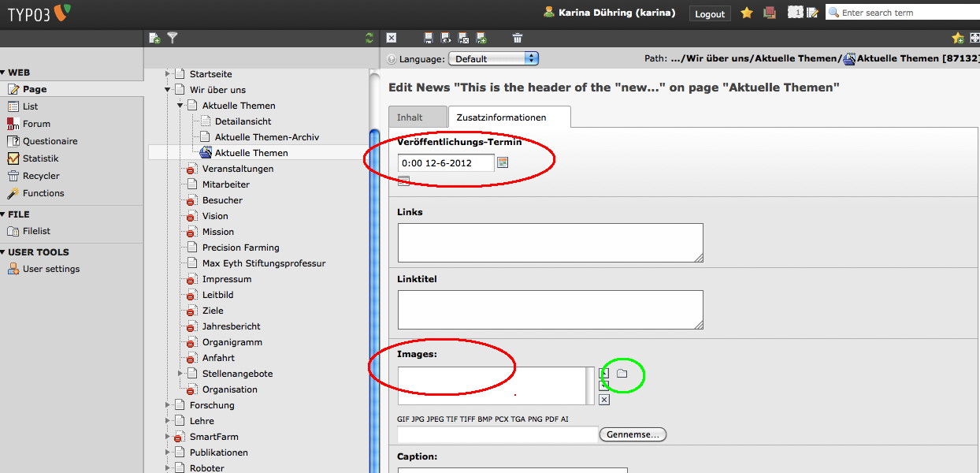The image size is (980, 473).
Task: Open the Filelist module
Action: click(x=36, y=231)
